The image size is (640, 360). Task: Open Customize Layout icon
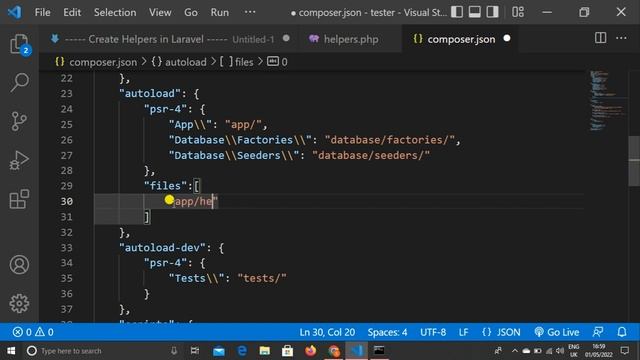(x=518, y=12)
